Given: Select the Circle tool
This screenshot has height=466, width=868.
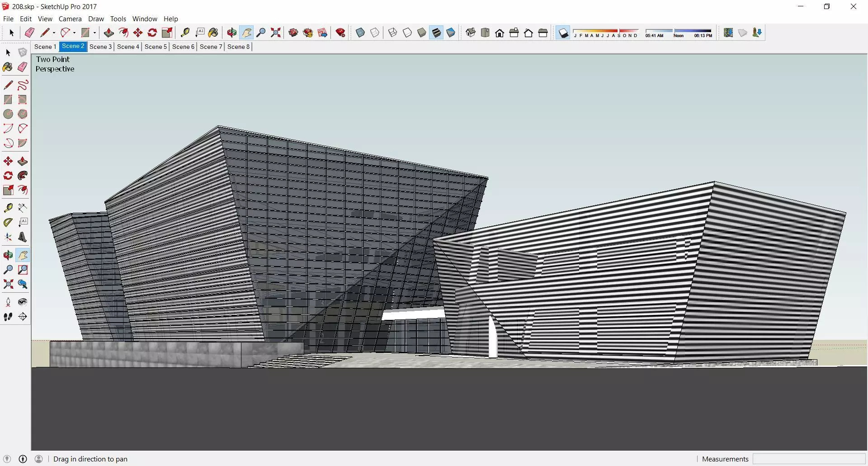Looking at the screenshot, I should point(8,114).
